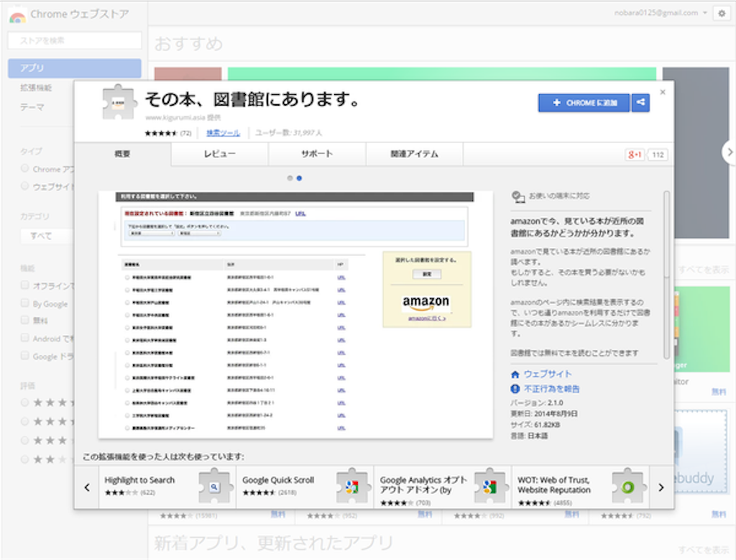Click Highlight to Search extension icon
This screenshot has height=560, width=736.
[x=214, y=487]
